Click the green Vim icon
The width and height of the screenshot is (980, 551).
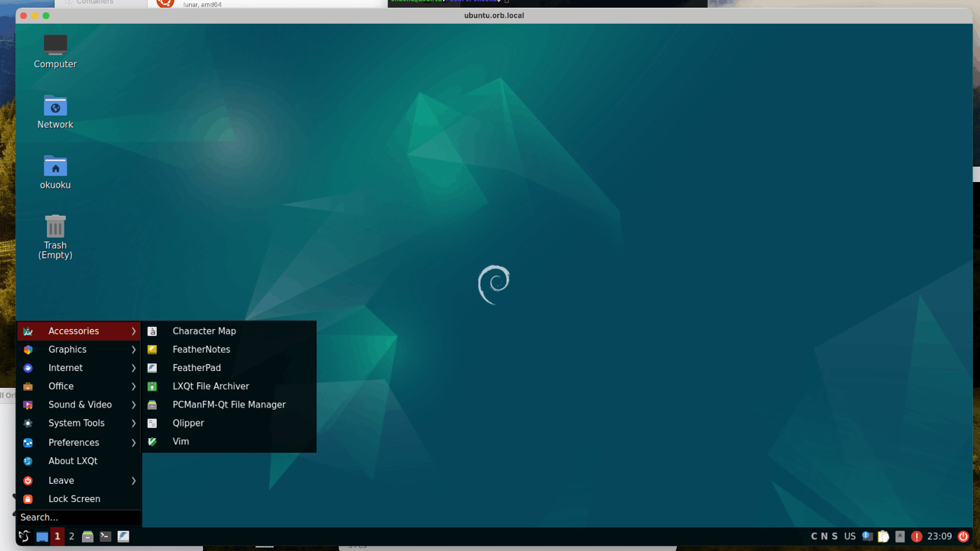coord(152,442)
